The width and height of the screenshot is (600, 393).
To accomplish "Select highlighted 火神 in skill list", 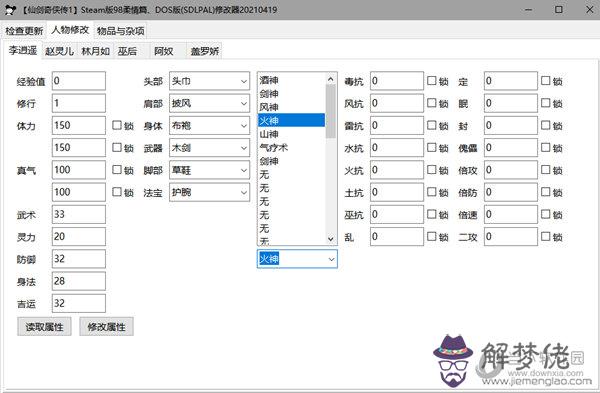I will click(292, 120).
